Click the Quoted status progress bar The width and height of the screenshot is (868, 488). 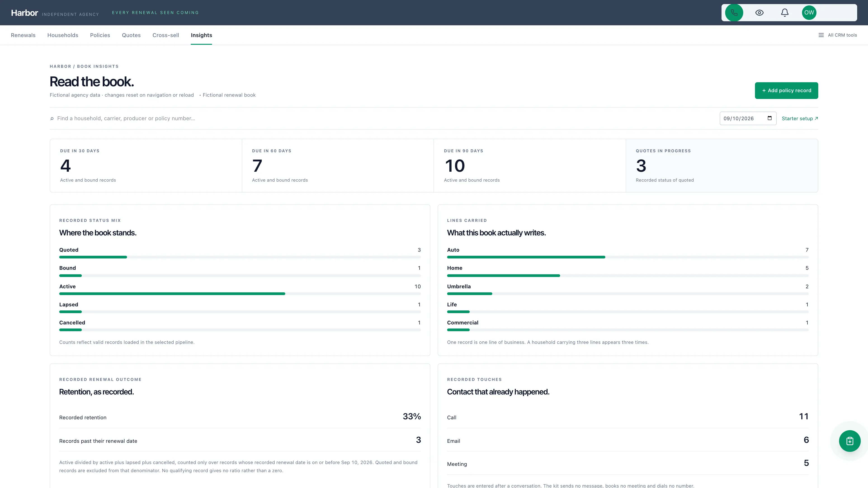pos(240,257)
